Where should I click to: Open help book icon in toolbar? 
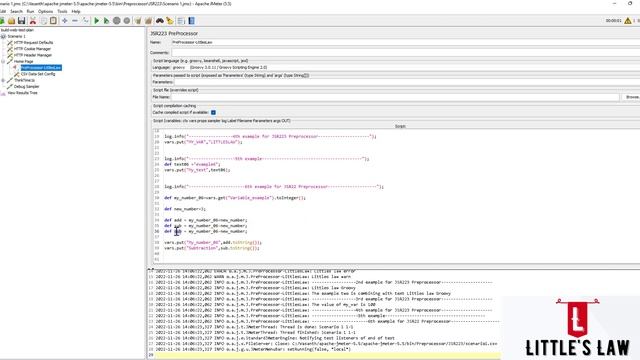click(x=191, y=21)
